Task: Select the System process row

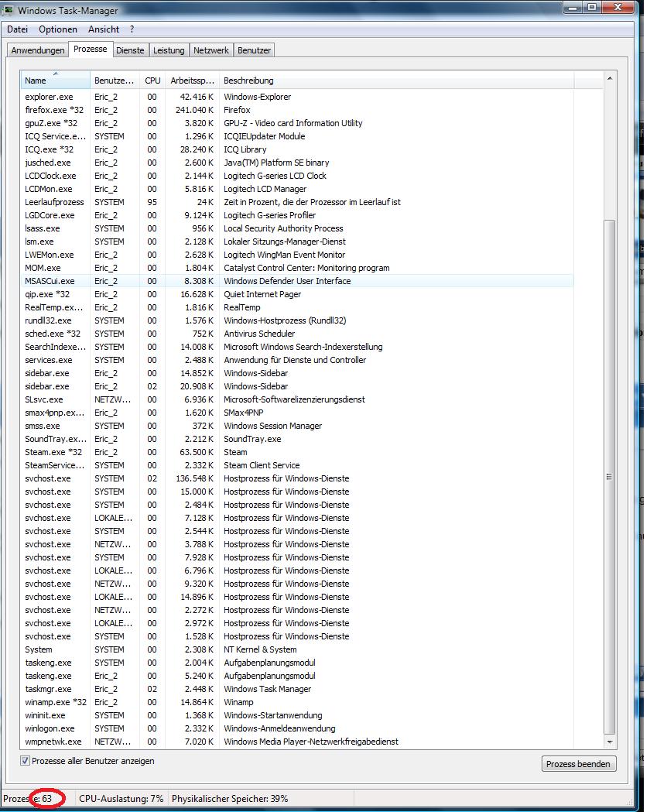Action: (x=297, y=649)
